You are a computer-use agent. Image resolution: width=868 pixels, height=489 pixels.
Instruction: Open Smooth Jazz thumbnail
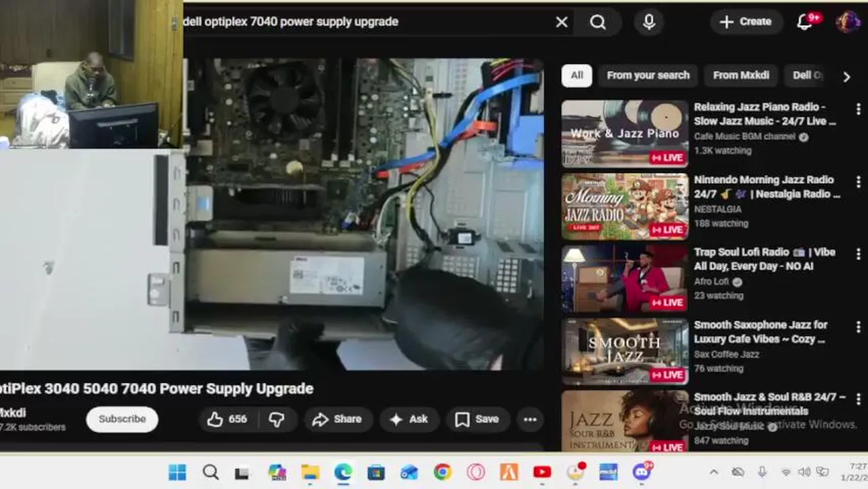click(x=625, y=351)
